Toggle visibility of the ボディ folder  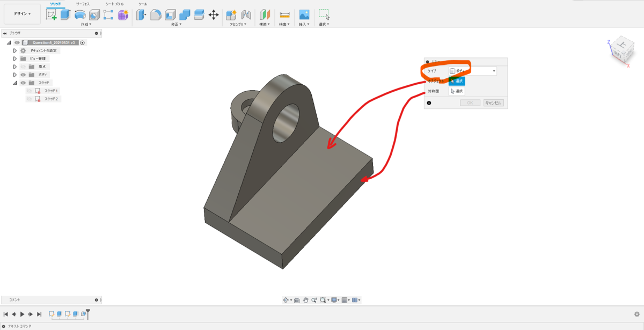click(x=23, y=75)
